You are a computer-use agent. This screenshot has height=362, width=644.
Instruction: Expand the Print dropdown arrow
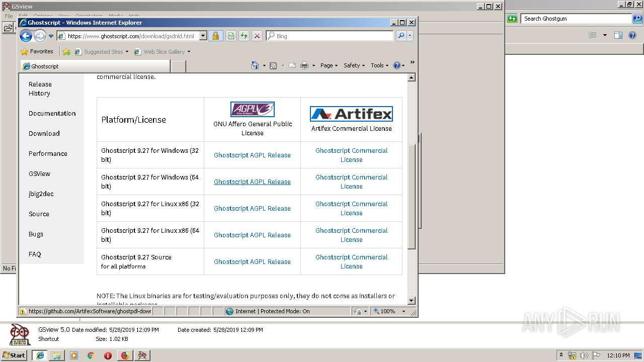pos(313,66)
